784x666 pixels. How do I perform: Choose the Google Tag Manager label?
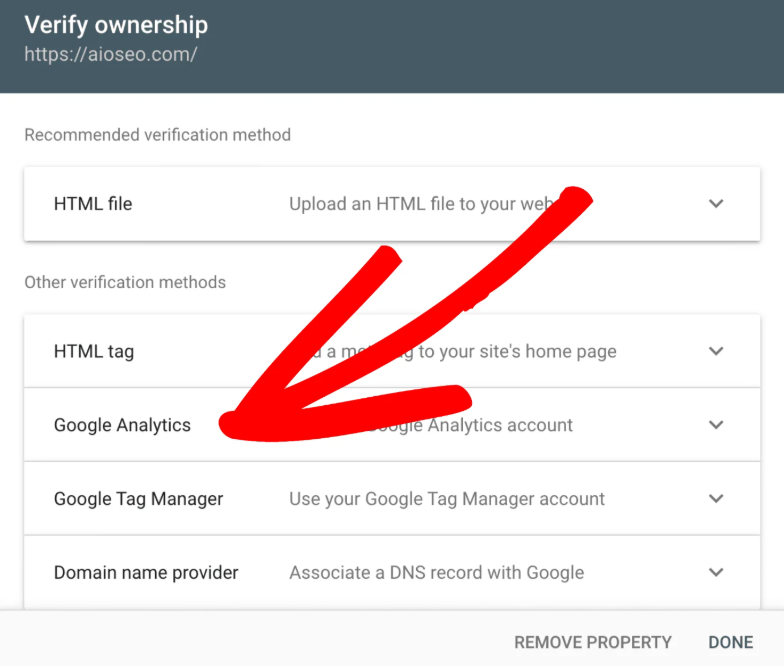point(138,499)
